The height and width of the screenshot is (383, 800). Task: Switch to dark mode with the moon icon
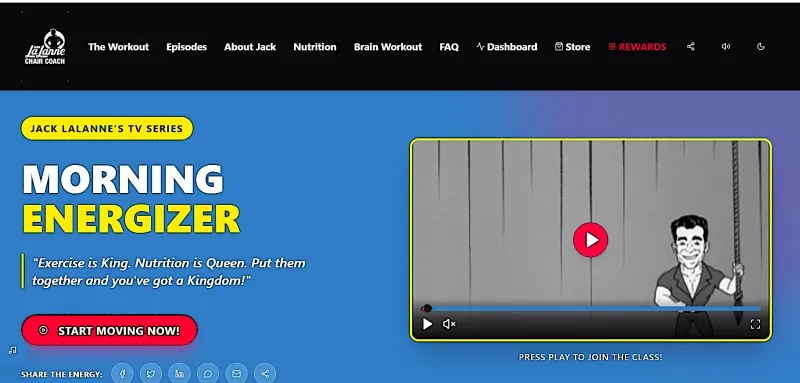(761, 46)
